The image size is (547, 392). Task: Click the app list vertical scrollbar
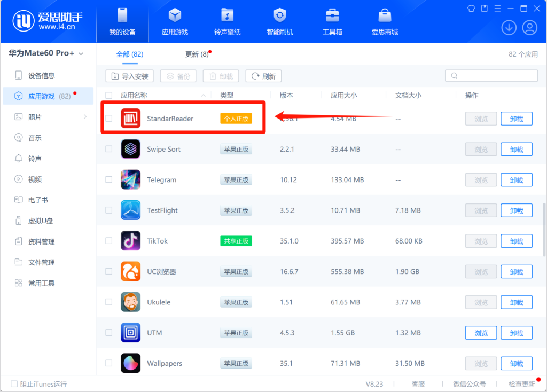(544, 230)
